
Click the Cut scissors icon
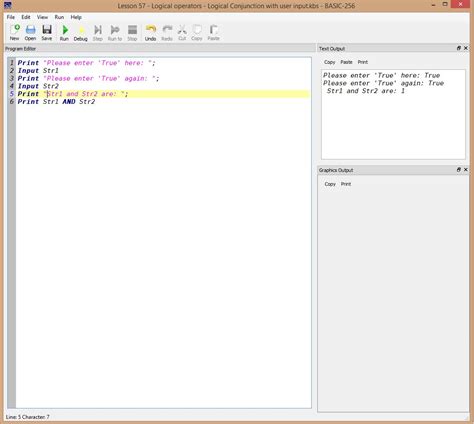[182, 33]
